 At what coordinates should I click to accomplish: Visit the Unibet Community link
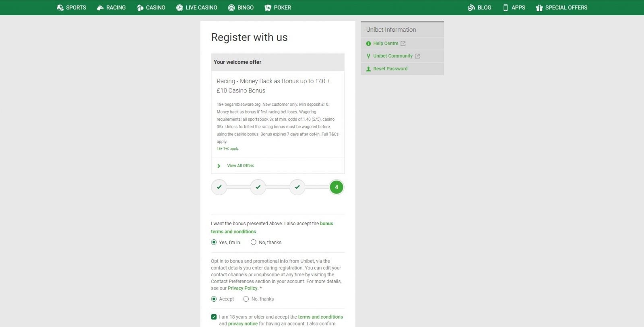[392, 56]
